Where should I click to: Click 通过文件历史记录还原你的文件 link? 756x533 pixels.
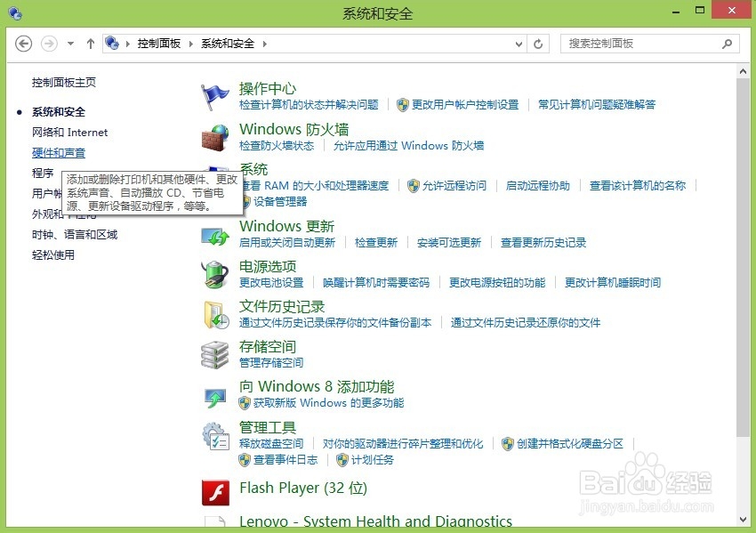click(526, 323)
